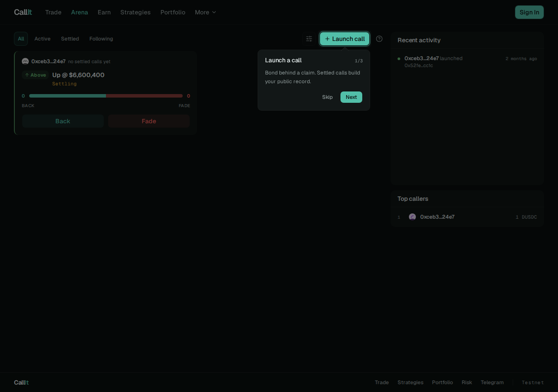Click 0xceb3...24e7 name in Top callers
Screen dimensions: 558x392
pos(437,217)
